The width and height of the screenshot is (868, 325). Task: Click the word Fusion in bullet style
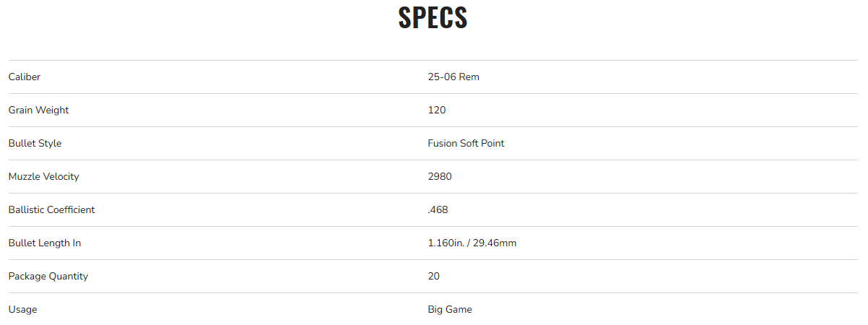(x=443, y=144)
